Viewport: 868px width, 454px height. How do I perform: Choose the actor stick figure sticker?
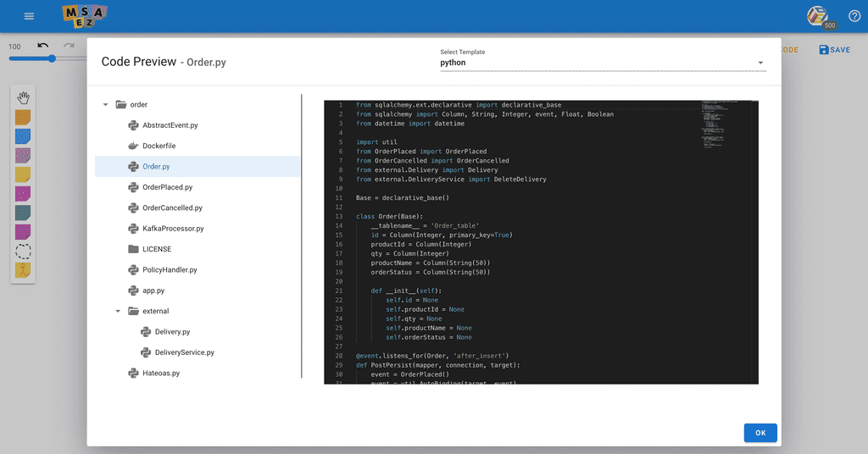(x=23, y=270)
